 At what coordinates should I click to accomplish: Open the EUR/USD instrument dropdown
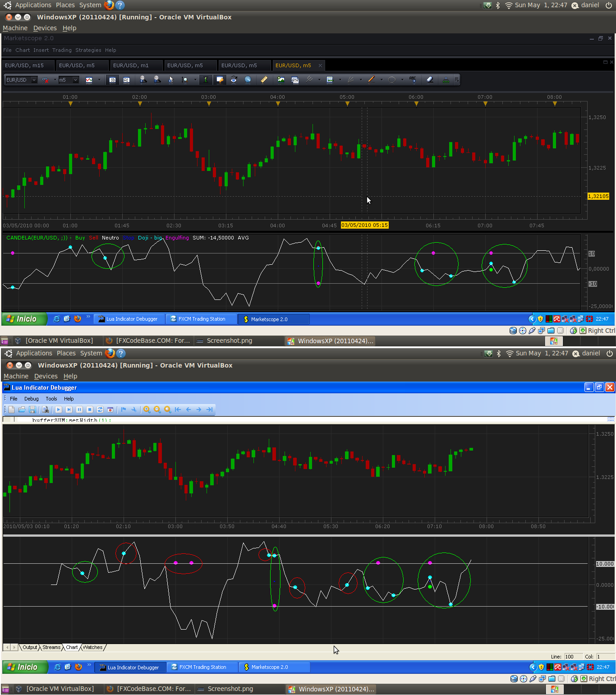tap(21, 80)
